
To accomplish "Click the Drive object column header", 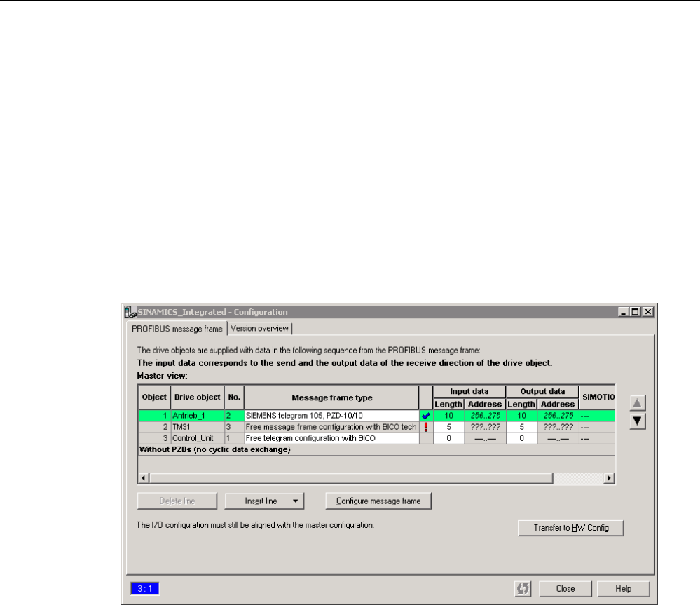I will coord(197,397).
